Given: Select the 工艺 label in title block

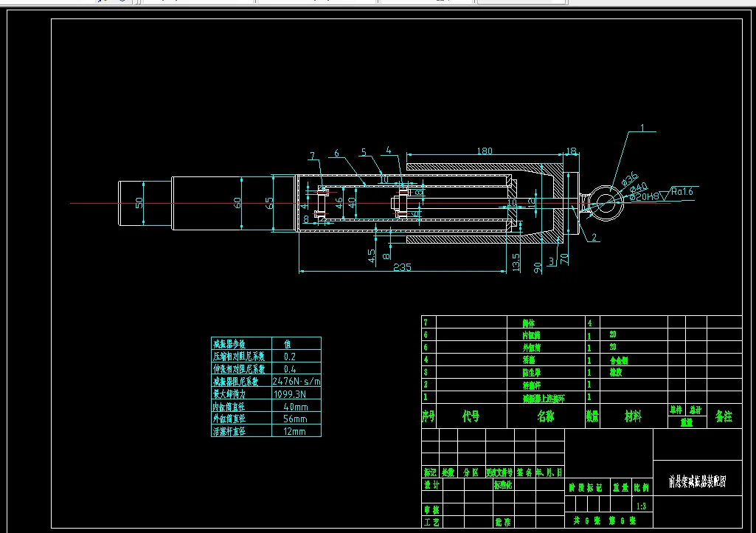Looking at the screenshot, I should [x=431, y=523].
